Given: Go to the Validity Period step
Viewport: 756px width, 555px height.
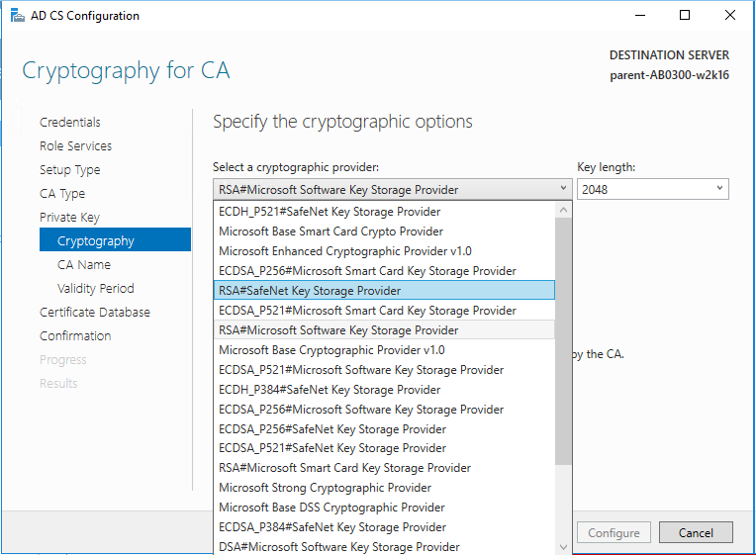Looking at the screenshot, I should coord(95,288).
